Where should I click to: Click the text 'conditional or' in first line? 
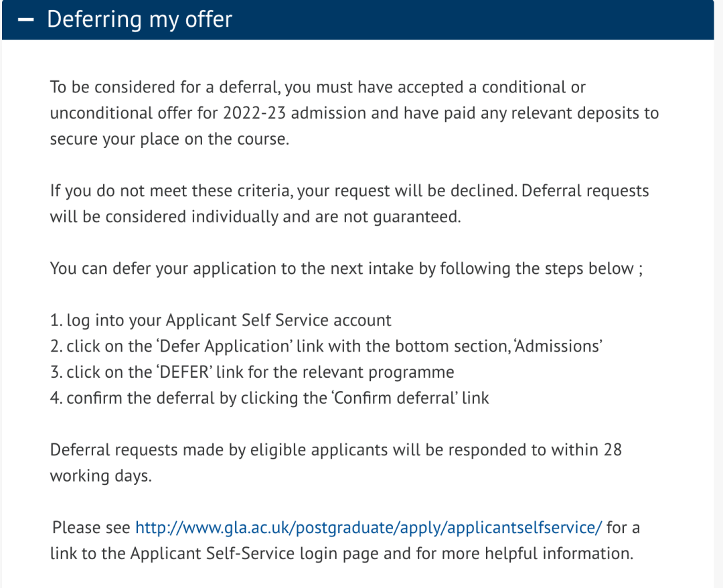pyautogui.click(x=534, y=87)
